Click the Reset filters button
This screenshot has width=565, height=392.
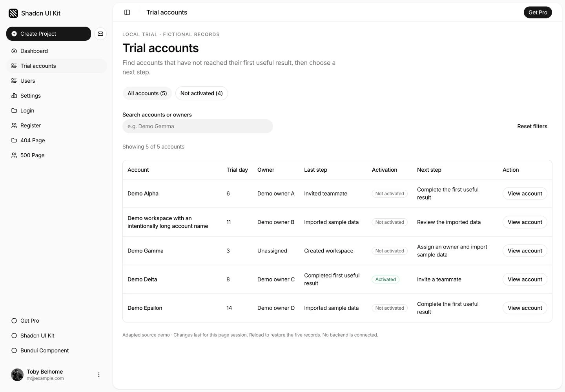point(532,126)
